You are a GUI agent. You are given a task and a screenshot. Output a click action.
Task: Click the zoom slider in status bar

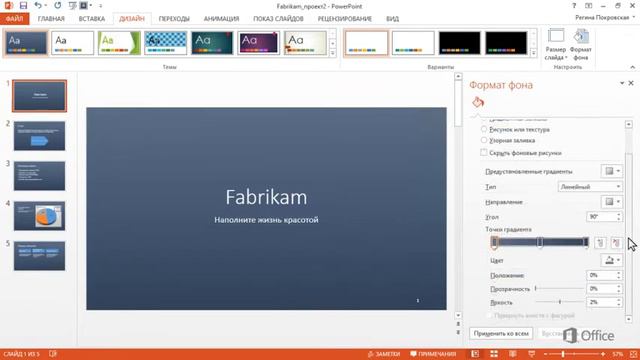(x=574, y=354)
